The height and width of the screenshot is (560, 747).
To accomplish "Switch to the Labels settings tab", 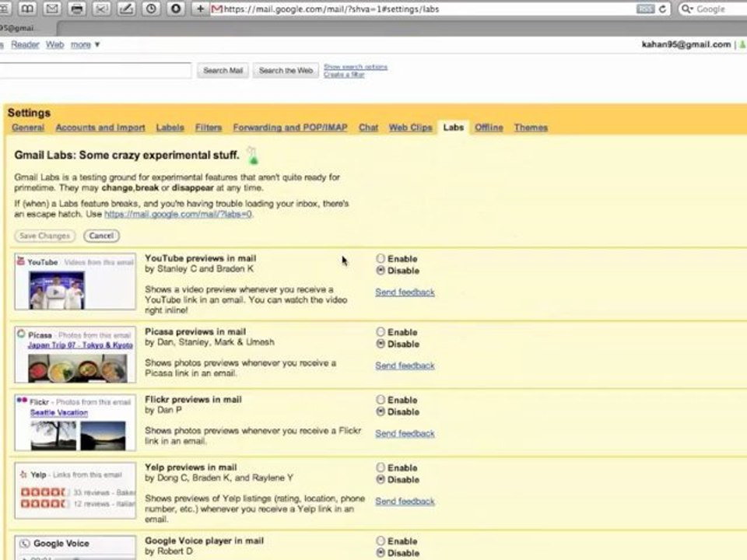I will click(x=170, y=128).
